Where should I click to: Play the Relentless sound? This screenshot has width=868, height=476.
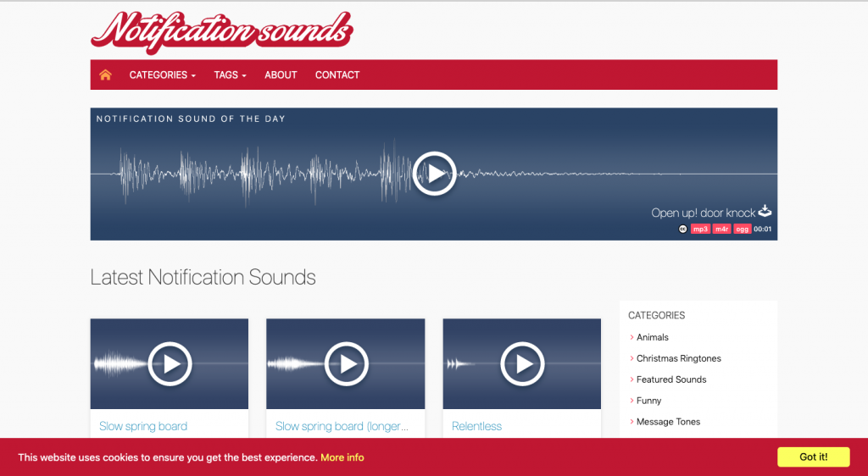[x=522, y=363]
